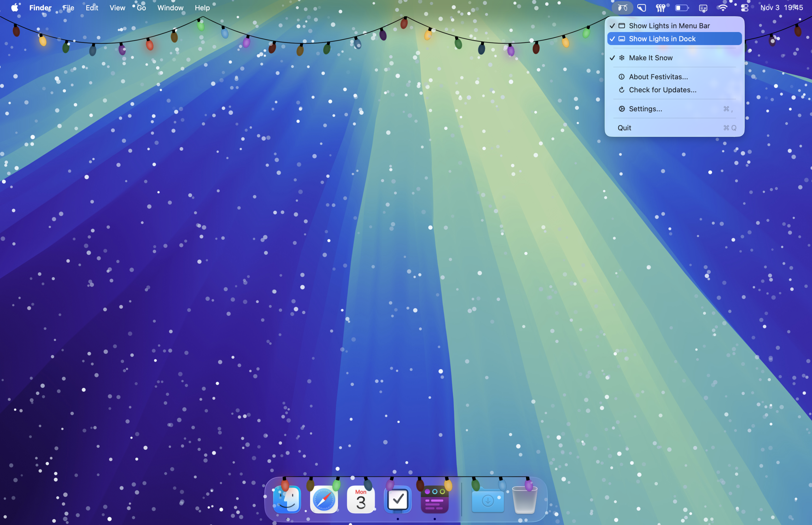
Task: Open the keys menu bar icon
Action: click(x=661, y=8)
